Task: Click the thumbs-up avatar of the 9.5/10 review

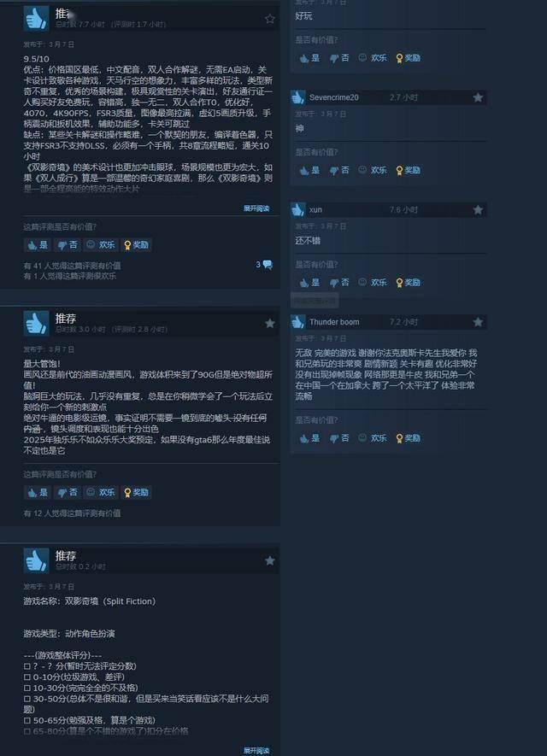Action: 36,18
